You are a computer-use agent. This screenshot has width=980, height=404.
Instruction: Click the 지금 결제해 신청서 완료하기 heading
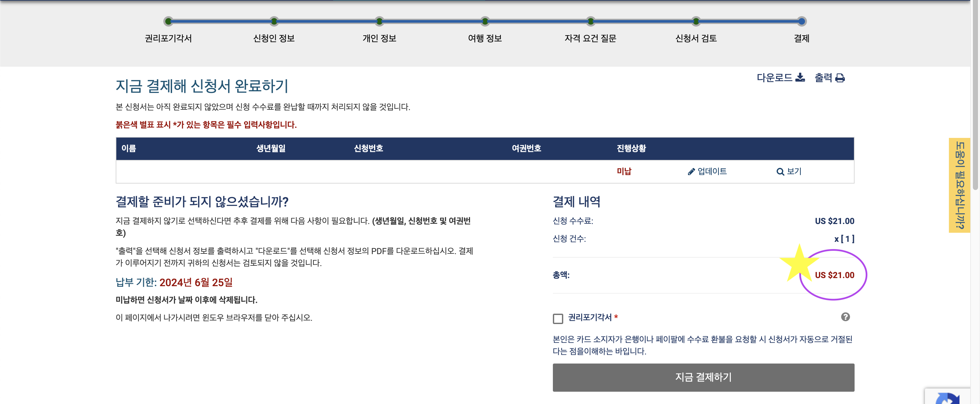[x=202, y=86]
